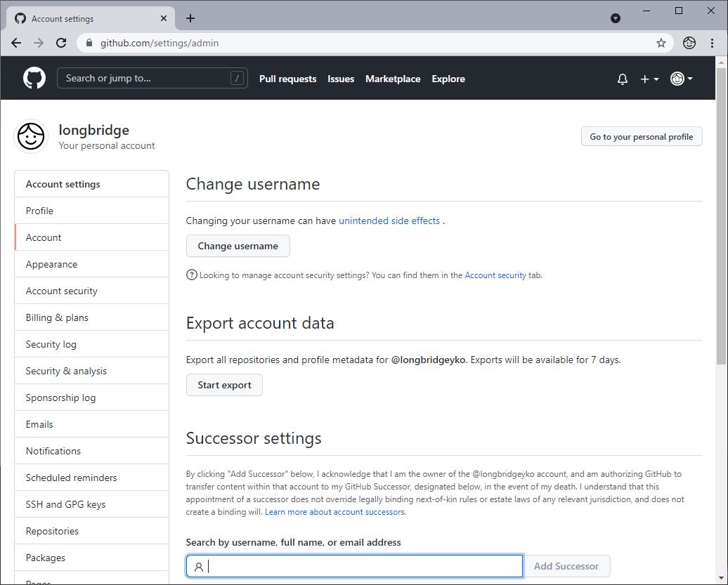
Task: Open Pull requests in the header
Action: (x=287, y=79)
